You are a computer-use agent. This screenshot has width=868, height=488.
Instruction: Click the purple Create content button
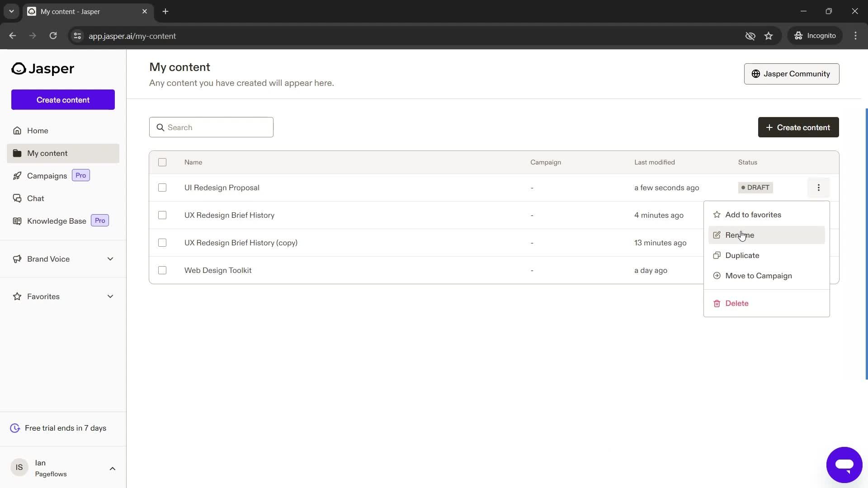tap(62, 99)
